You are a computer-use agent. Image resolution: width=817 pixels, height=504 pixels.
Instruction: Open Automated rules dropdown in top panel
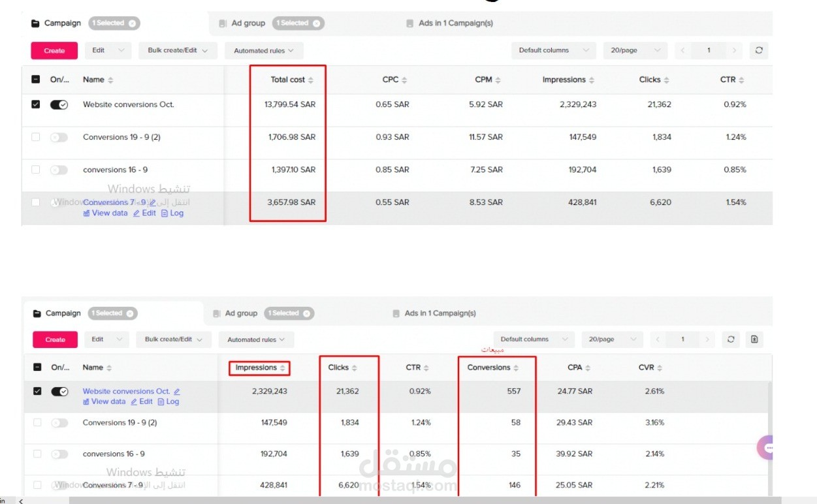tap(264, 50)
